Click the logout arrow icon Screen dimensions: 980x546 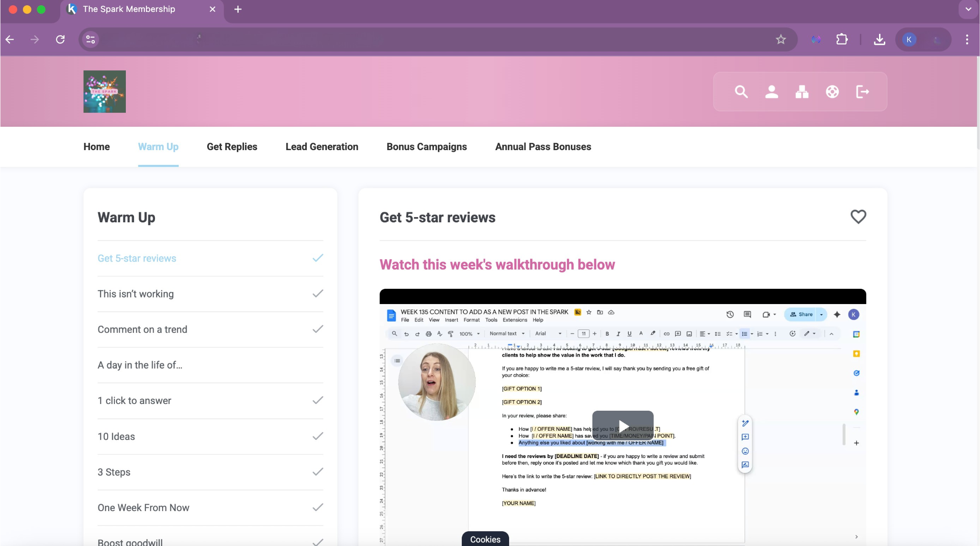coord(862,92)
